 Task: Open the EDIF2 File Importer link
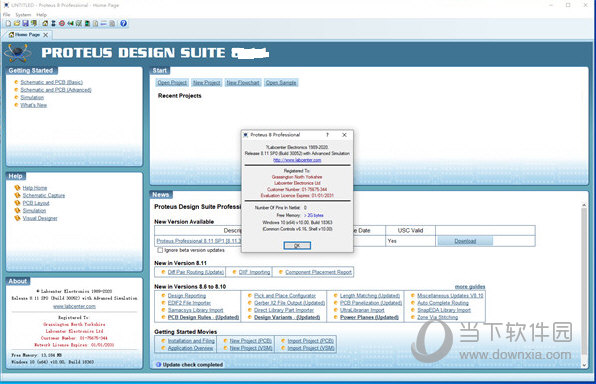pos(189,303)
